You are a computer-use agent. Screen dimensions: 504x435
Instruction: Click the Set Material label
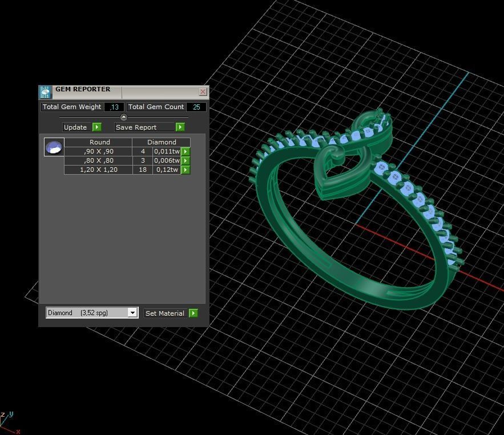165,313
